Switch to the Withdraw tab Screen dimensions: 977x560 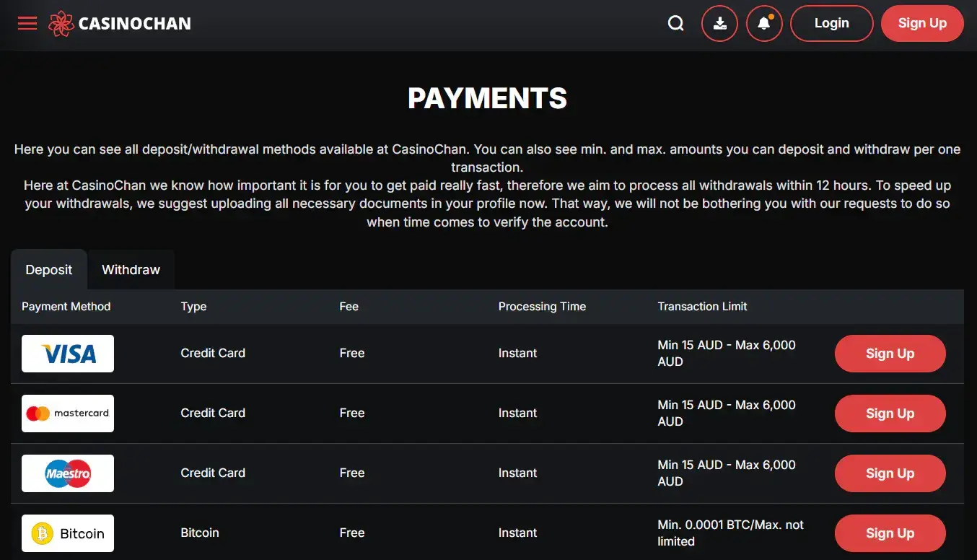pos(131,270)
